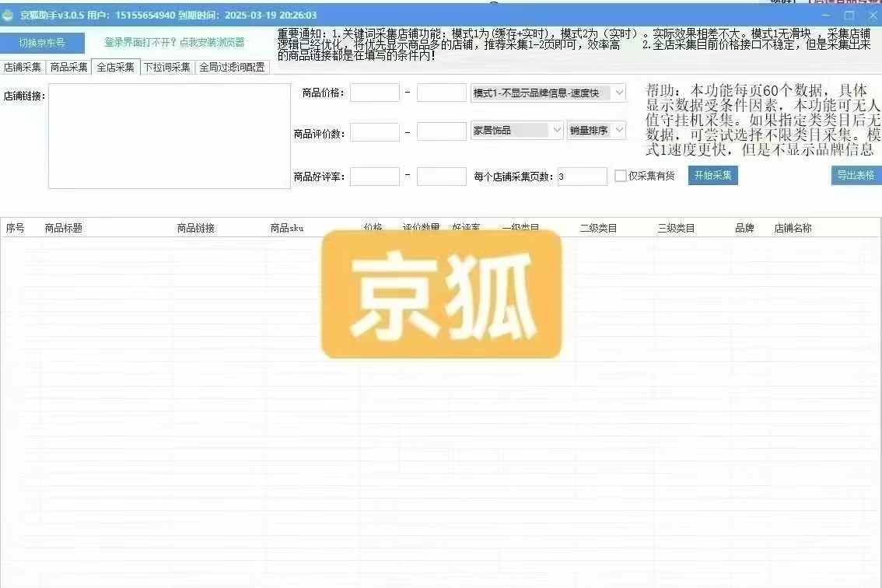This screenshot has height=588, width=882.
Task: Click the 导出表格 export button
Action: [856, 176]
